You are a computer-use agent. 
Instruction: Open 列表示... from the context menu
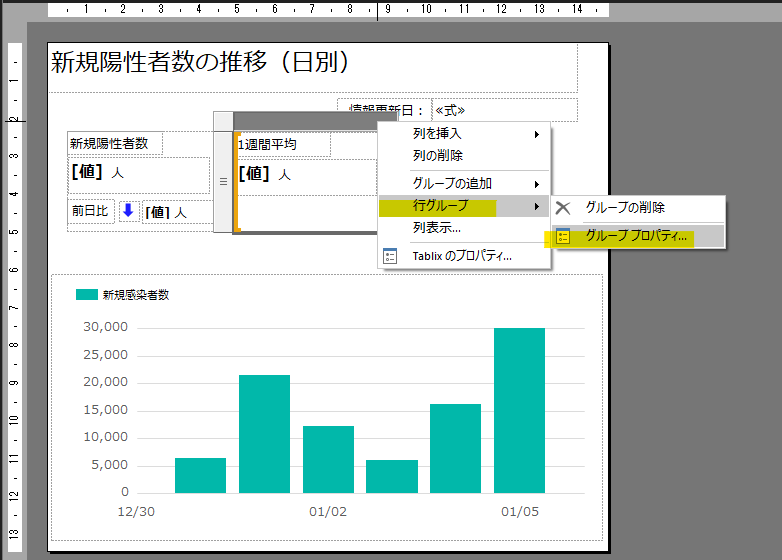point(437,228)
